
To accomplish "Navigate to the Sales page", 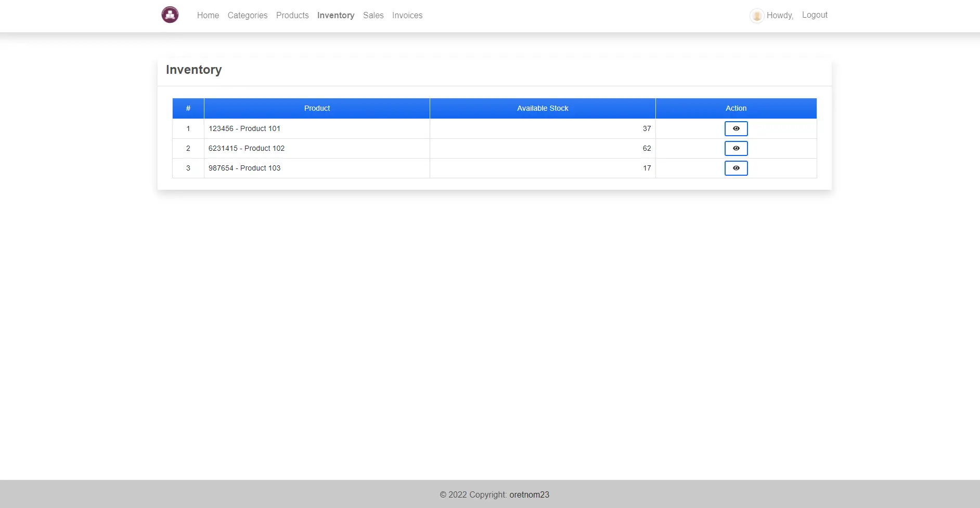I will click(x=373, y=16).
